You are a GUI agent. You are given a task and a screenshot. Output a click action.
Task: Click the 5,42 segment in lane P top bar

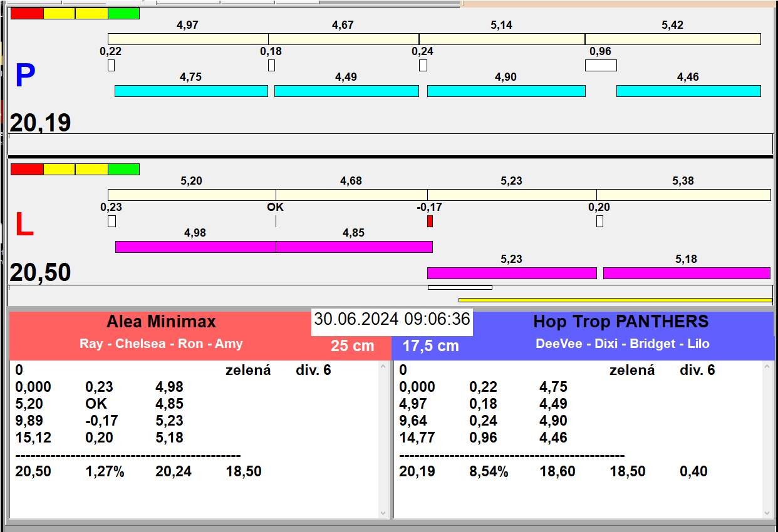point(673,39)
